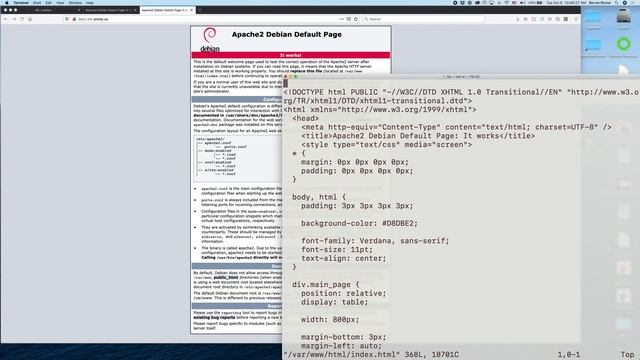Click the '<meta http-equiv' line in vim
Image resolution: width=640 pixels, height=360 pixels.
pos(456,127)
